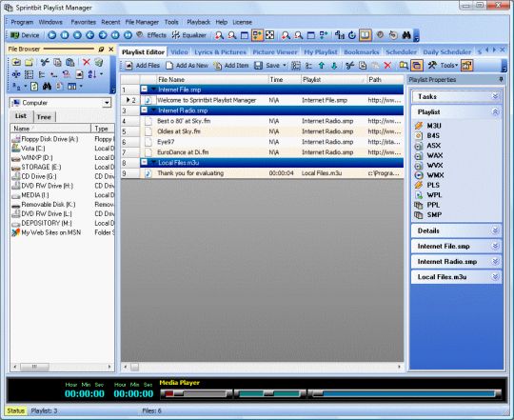
Task: Click File Browser scissors cut icon
Action: pos(45,62)
